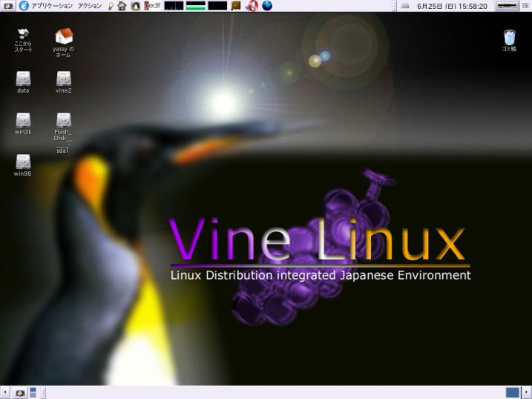Click the third black system monitor applet

[x=217, y=6]
